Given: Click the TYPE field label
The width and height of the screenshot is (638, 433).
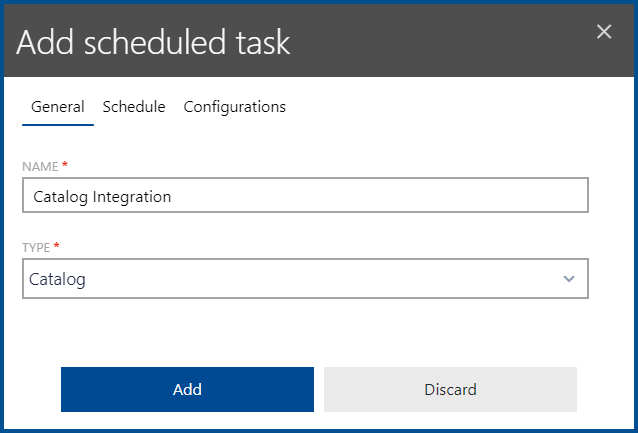Looking at the screenshot, I should [37, 246].
